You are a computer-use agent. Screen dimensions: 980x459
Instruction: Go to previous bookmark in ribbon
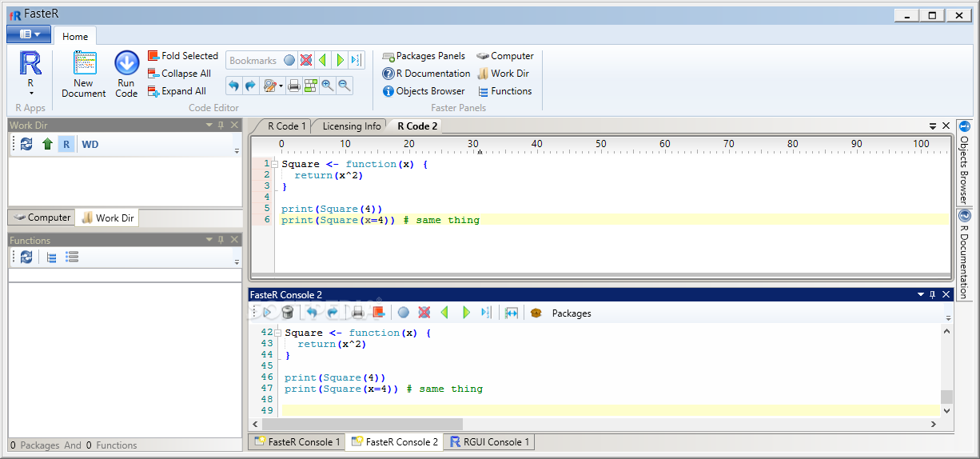coord(322,61)
